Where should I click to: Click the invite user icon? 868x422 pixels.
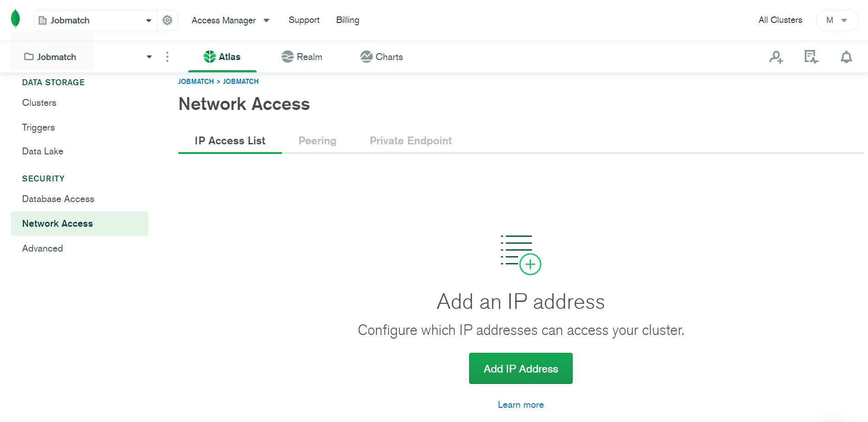tap(776, 57)
